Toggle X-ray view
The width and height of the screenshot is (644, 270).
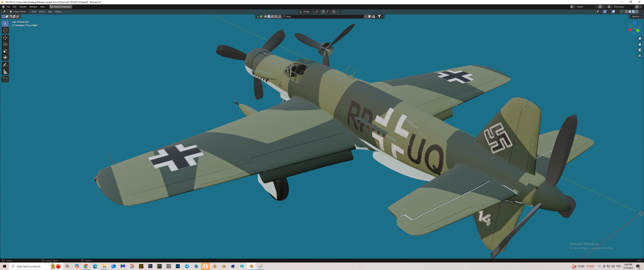coord(622,11)
